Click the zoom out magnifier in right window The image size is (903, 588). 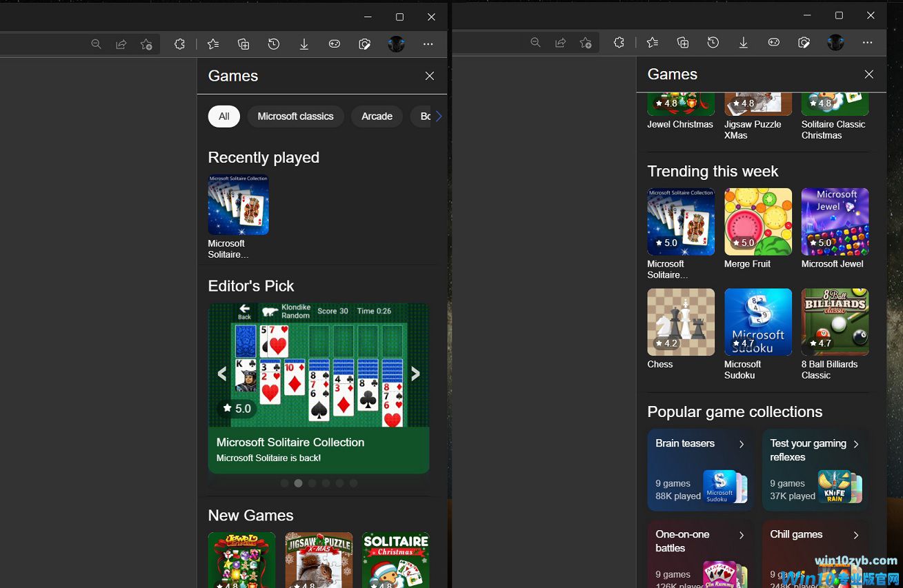[535, 43]
